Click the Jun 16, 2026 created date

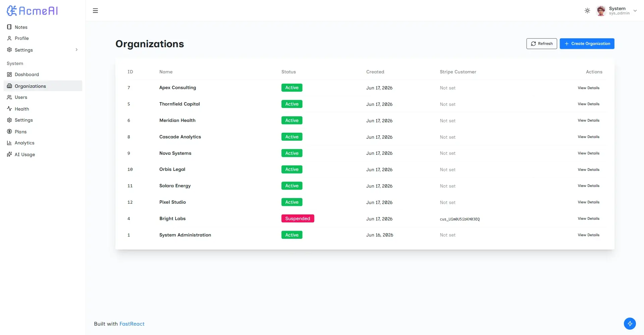coord(379,235)
